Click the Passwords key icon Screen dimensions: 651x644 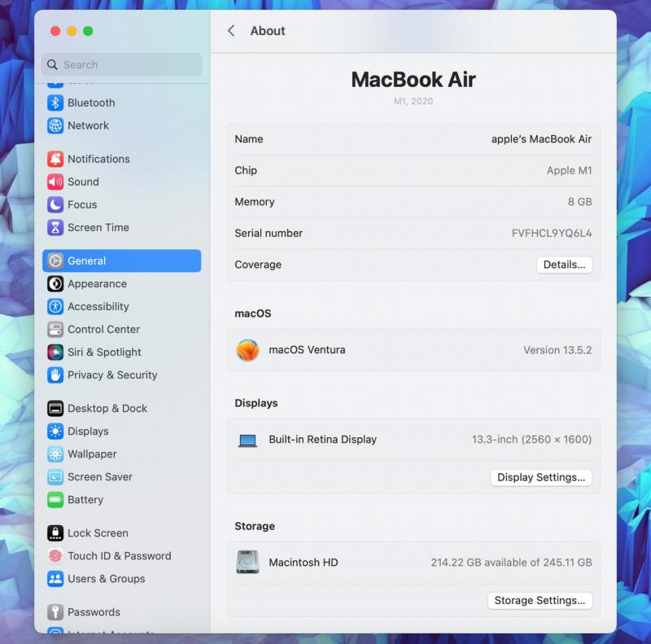point(55,612)
